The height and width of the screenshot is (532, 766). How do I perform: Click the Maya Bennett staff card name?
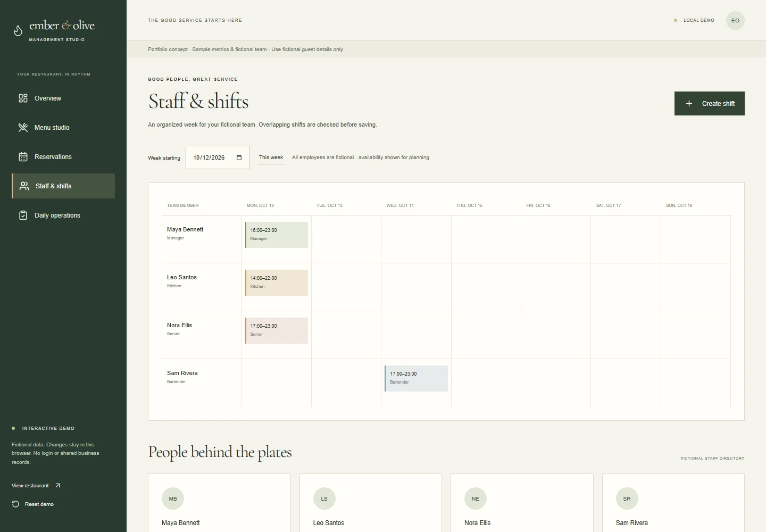click(x=181, y=523)
